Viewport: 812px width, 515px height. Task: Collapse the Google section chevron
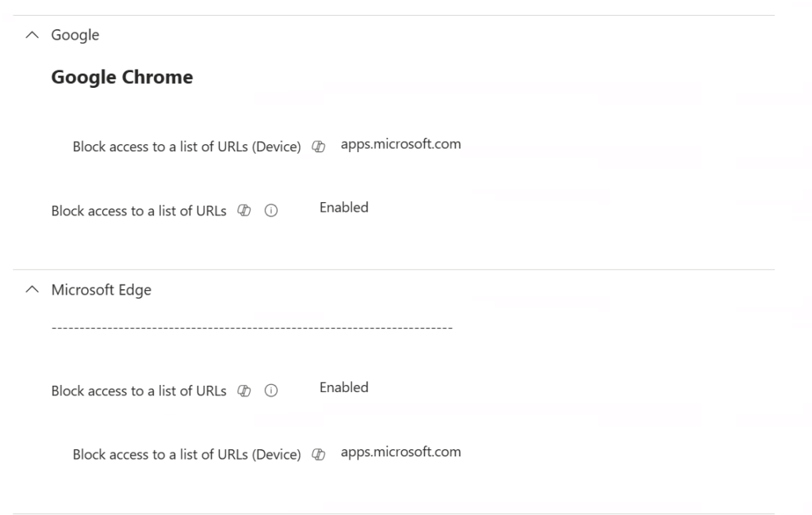tap(32, 35)
